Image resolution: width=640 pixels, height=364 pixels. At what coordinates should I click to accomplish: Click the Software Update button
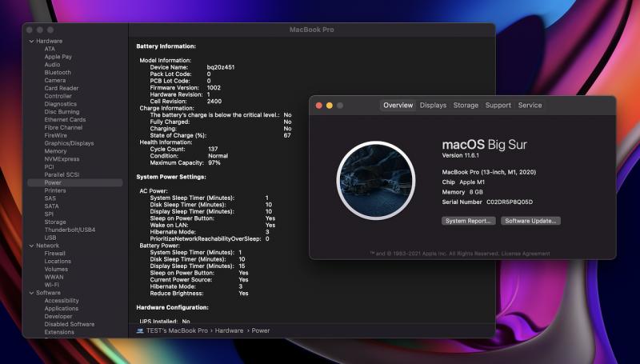point(530,221)
